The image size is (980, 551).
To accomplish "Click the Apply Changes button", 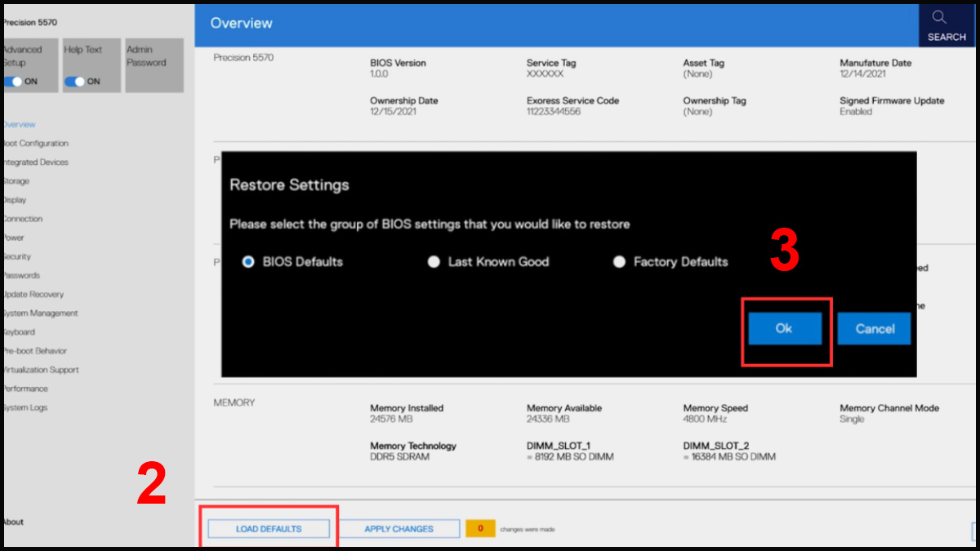I will (x=399, y=529).
